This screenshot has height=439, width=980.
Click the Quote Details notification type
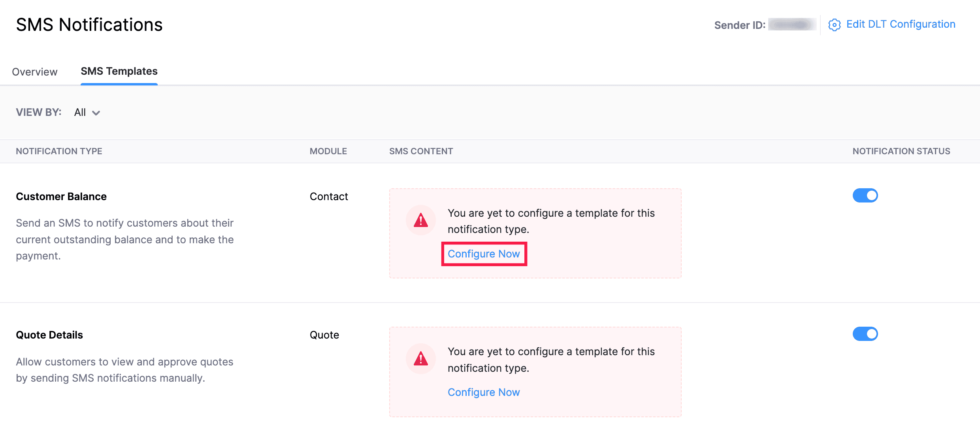click(49, 335)
